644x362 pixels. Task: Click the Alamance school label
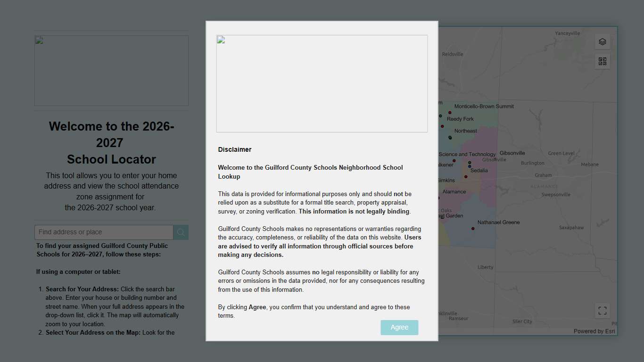pyautogui.click(x=454, y=192)
